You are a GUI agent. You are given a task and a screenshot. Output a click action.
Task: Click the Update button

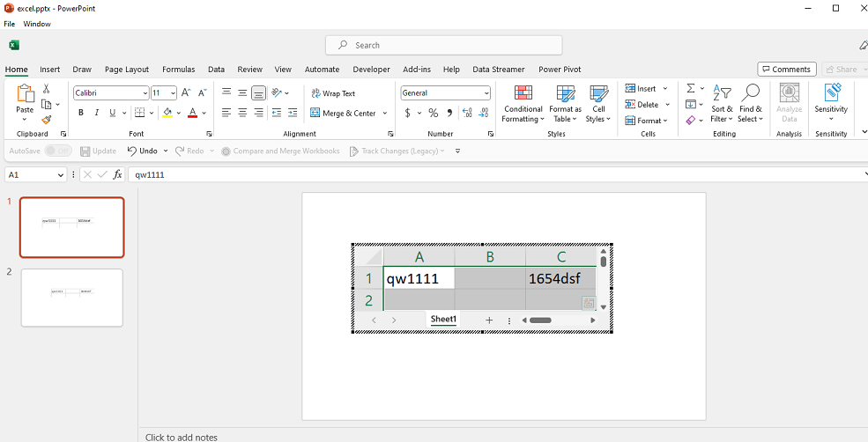[x=98, y=151]
